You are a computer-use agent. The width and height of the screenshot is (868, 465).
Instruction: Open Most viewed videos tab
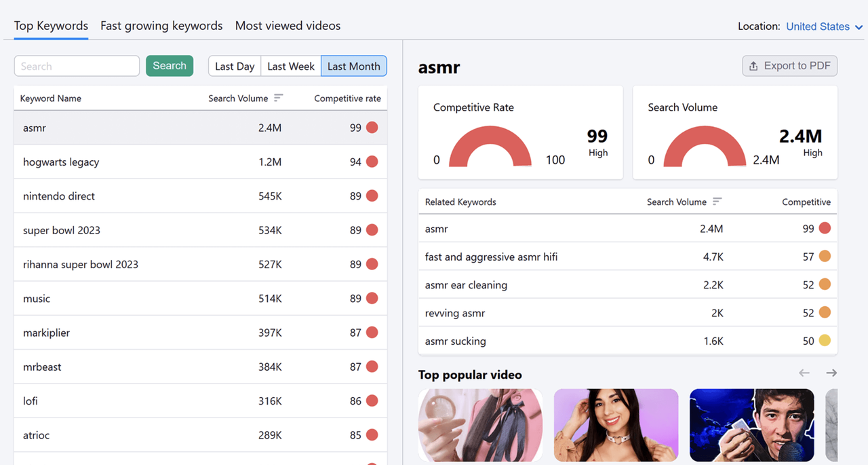[x=288, y=26]
